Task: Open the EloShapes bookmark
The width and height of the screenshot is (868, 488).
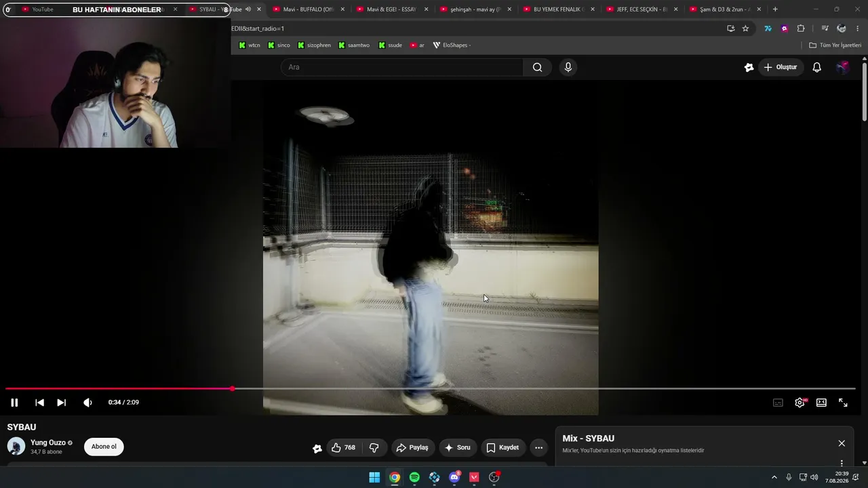Action: [452, 45]
